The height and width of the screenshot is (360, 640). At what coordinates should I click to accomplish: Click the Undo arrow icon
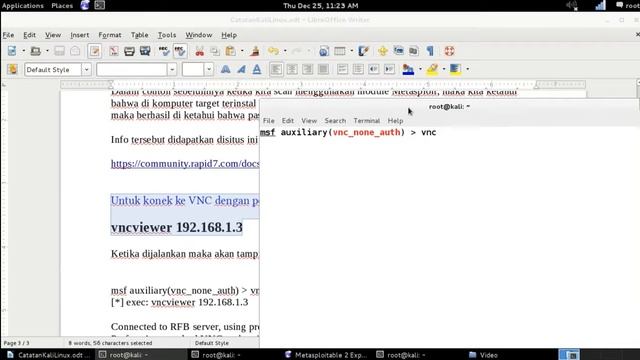tap(273, 51)
